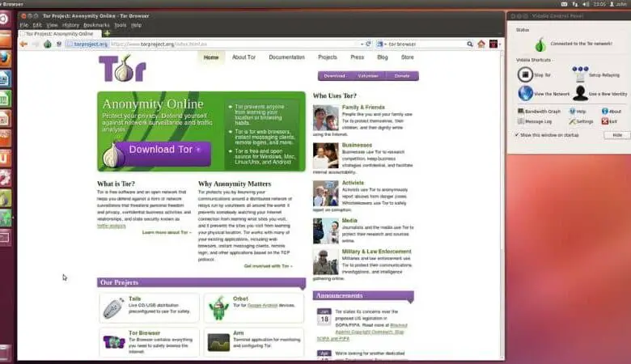Click the purple Volunteer button
The image size is (631, 364).
[x=368, y=75]
